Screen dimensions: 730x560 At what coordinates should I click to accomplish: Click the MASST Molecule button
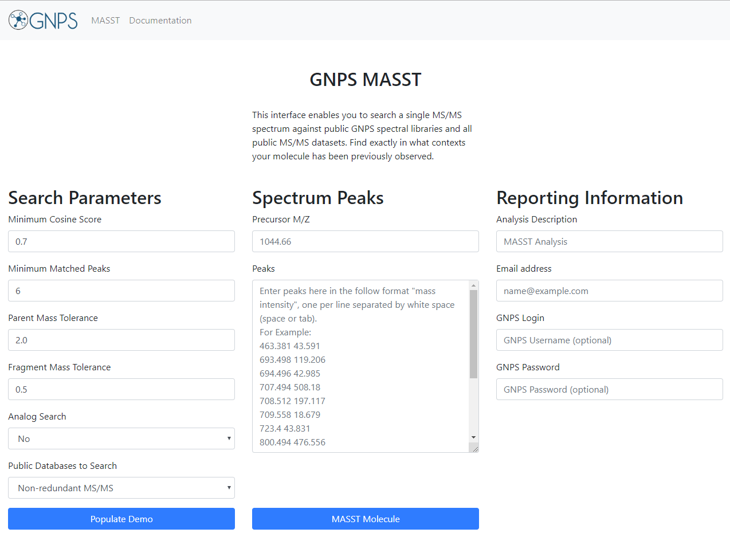(x=366, y=519)
